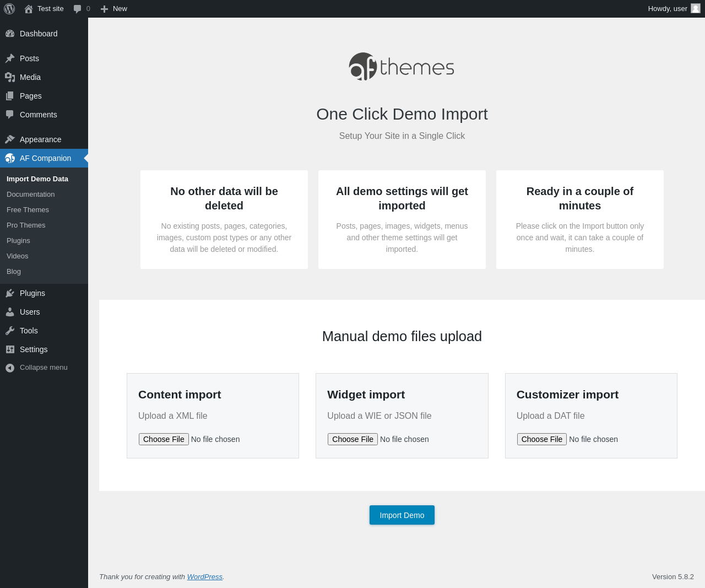The width and height of the screenshot is (705, 588).
Task: Click the Comments speech bubble sidebar icon
Action: click(x=10, y=115)
